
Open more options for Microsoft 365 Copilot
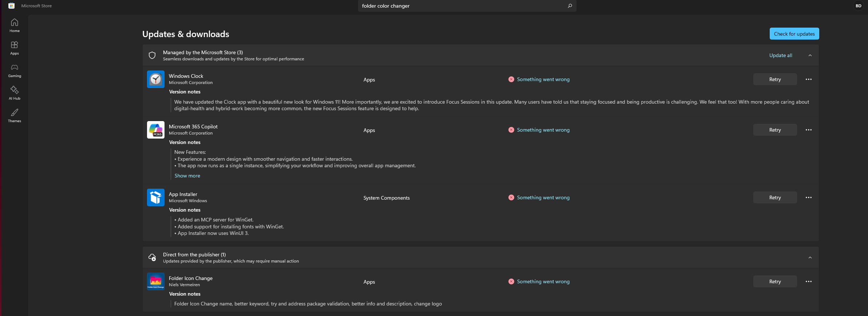(x=809, y=130)
